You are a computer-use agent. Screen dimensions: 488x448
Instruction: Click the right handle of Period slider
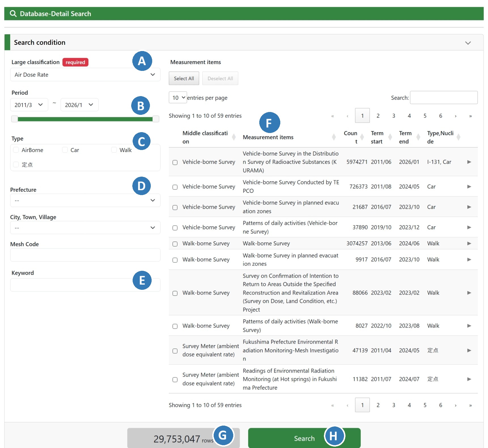pos(156,119)
